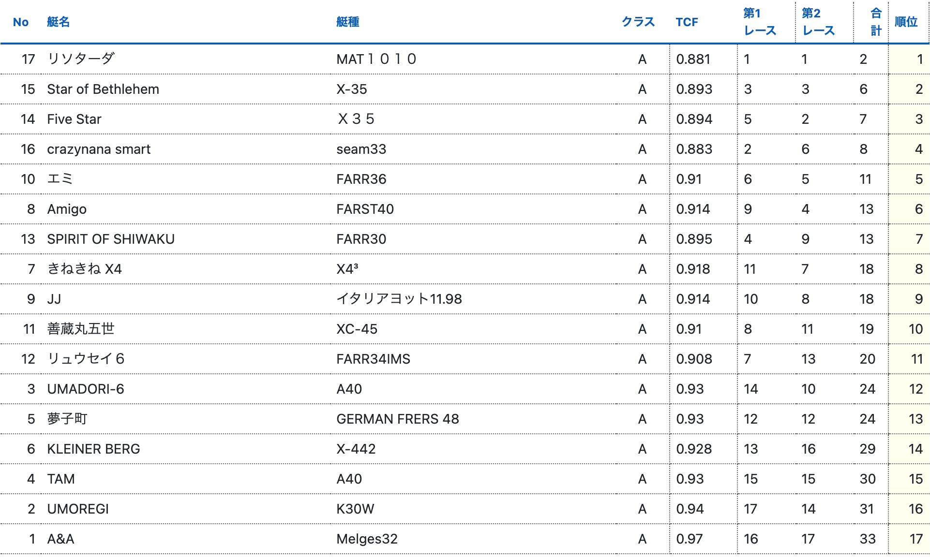This screenshot has width=930, height=560.
Task: Click the GERMAN FRERS 48 boat type
Action: [397, 419]
